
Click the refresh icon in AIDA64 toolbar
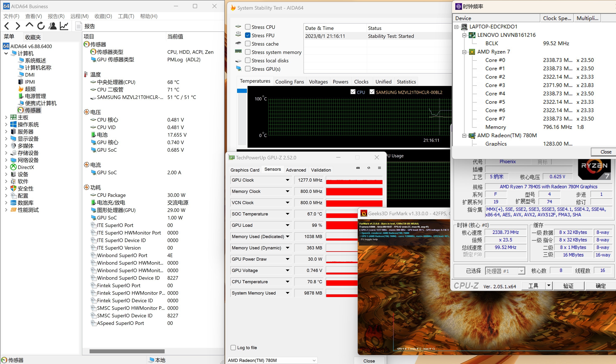click(41, 26)
